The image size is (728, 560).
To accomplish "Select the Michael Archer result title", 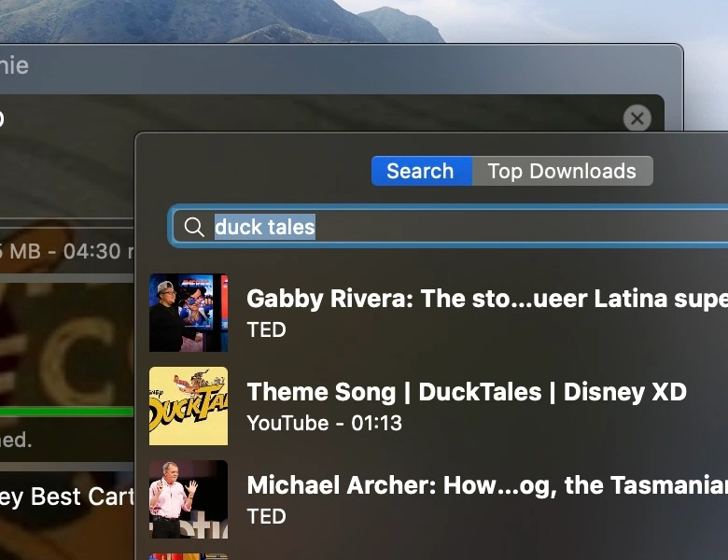I will pos(485,485).
